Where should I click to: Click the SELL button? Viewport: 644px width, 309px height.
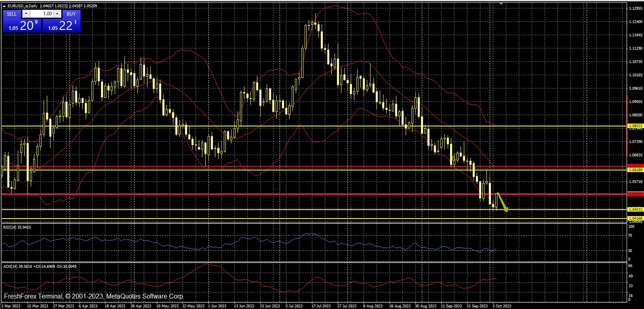12,14
